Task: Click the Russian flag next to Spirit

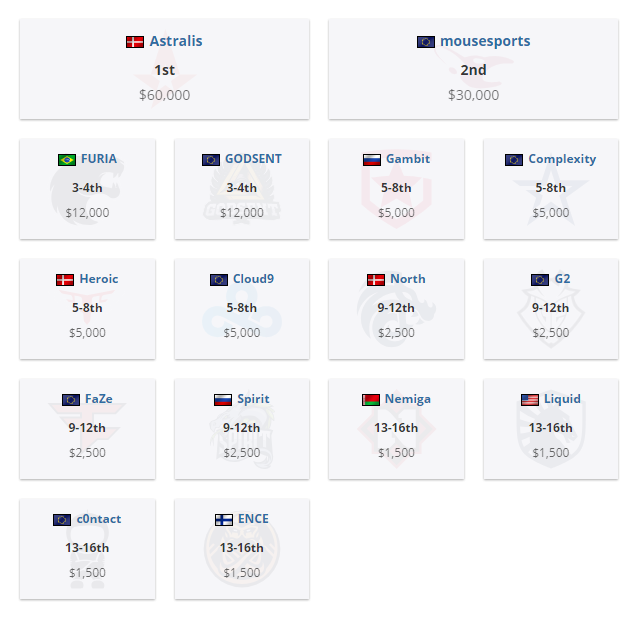Action: (223, 400)
